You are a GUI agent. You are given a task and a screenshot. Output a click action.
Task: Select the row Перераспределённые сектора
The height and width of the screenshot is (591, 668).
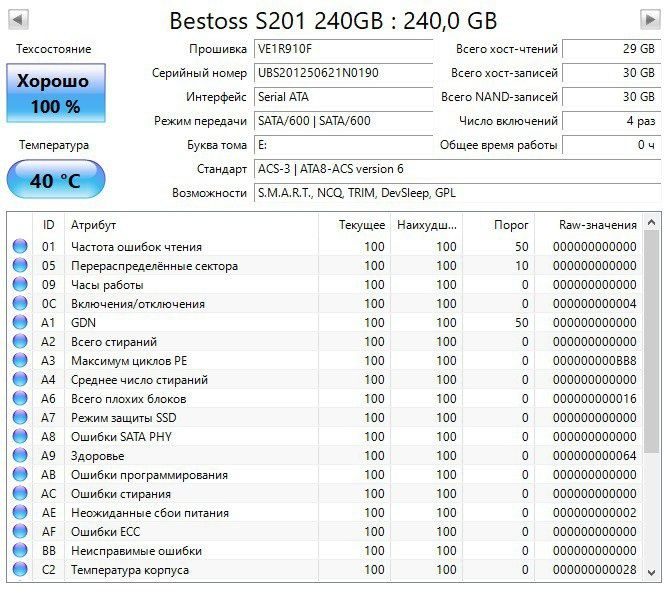pos(325,265)
